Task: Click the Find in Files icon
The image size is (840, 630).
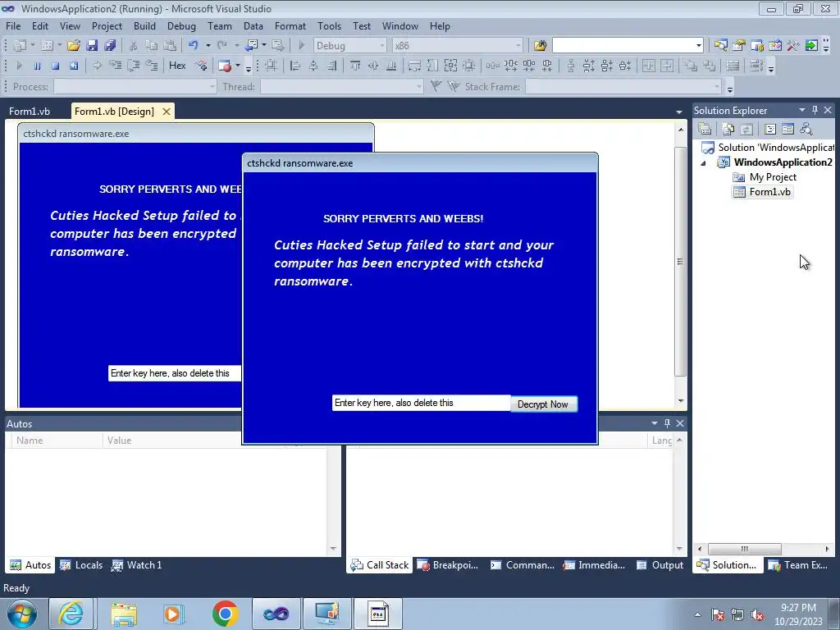Action: pyautogui.click(x=540, y=46)
